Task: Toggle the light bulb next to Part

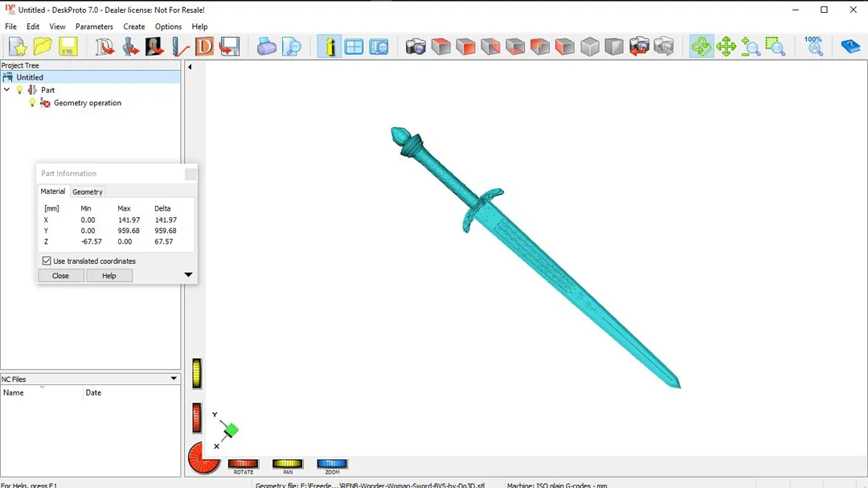Action: (20, 90)
